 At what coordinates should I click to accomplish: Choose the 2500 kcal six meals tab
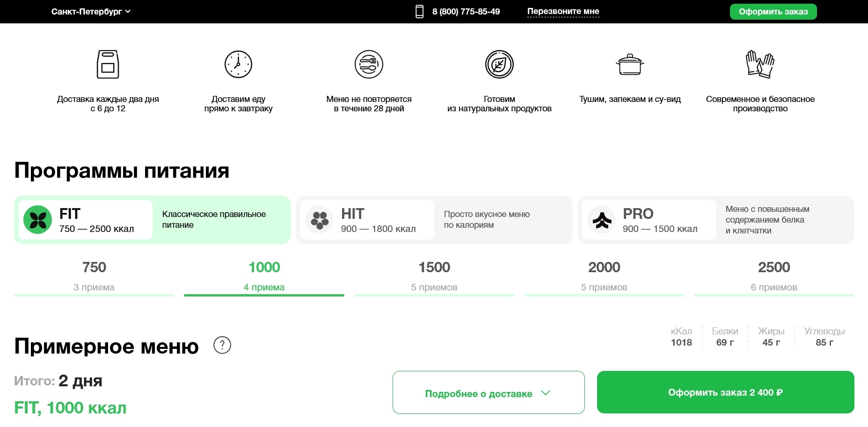(773, 276)
